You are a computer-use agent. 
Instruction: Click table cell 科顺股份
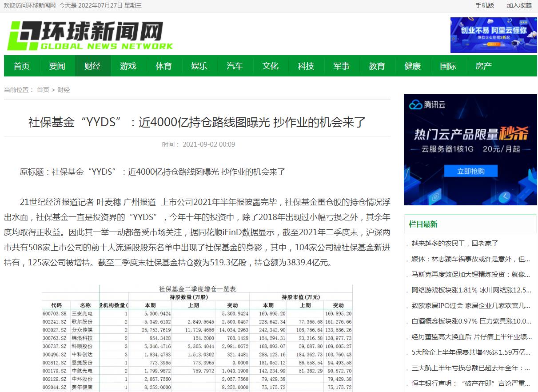coord(82,346)
